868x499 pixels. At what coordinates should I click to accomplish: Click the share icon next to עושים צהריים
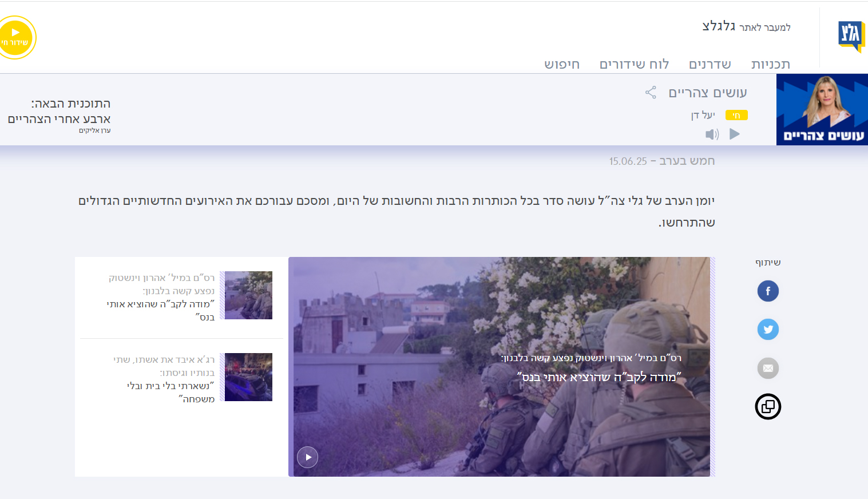click(651, 93)
